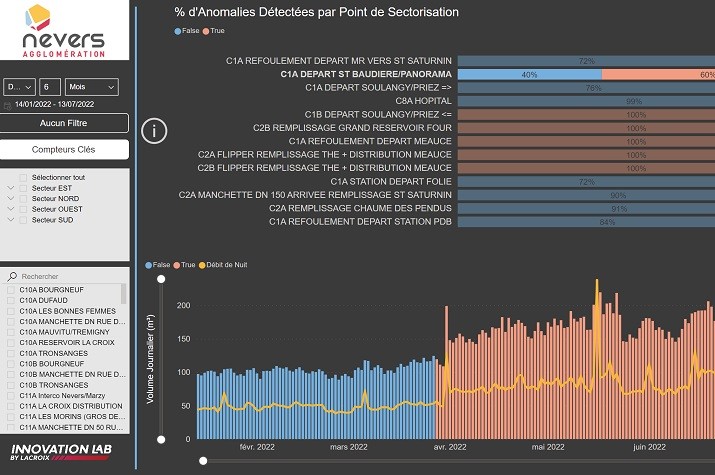Select C1A REFOULEMENT DEPART STATION PDB label
The height and width of the screenshot is (475, 715).
[x=360, y=222]
